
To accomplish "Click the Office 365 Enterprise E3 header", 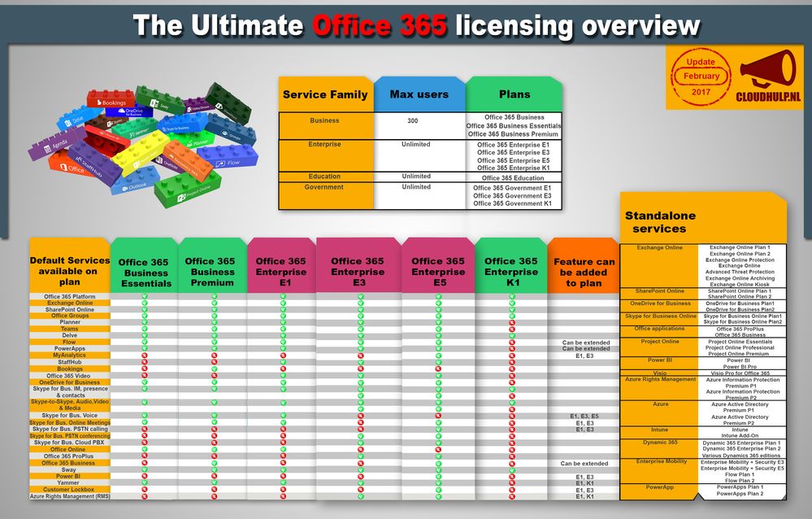I will (358, 267).
